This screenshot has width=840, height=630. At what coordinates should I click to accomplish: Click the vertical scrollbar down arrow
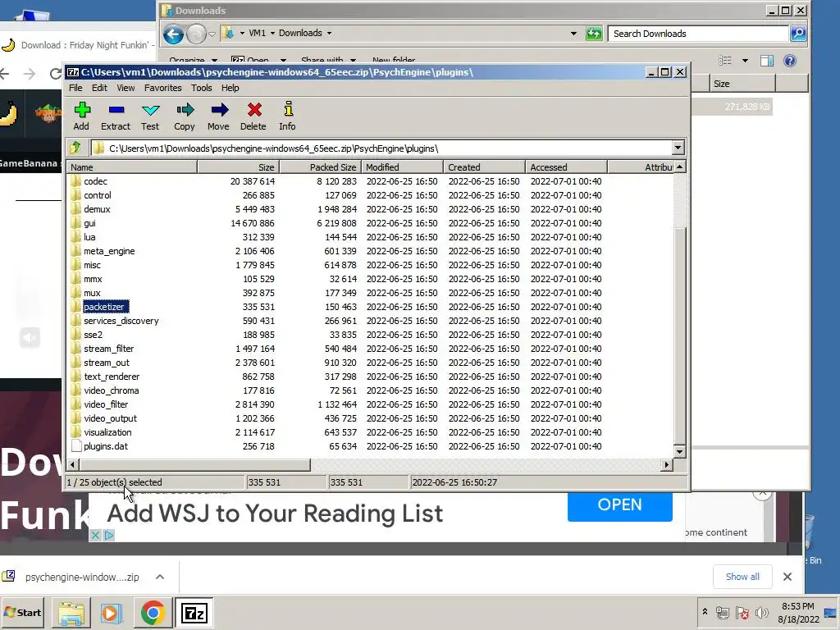[x=679, y=452]
